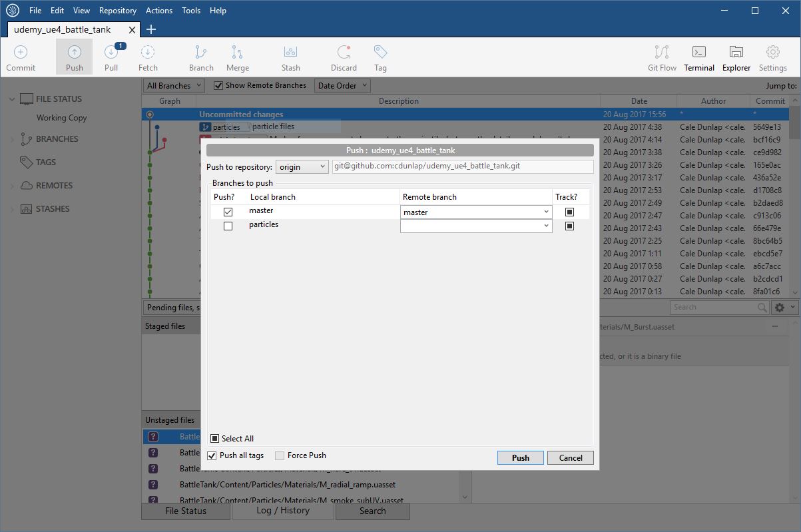Open the Branch tool
Image resolution: width=801 pixels, height=532 pixels.
(x=201, y=58)
